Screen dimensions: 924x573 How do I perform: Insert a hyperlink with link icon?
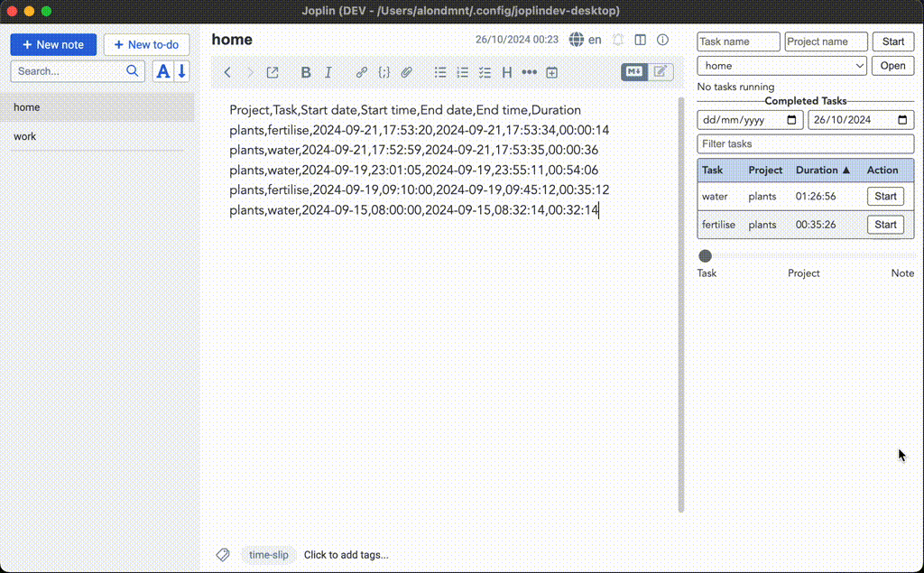point(361,72)
